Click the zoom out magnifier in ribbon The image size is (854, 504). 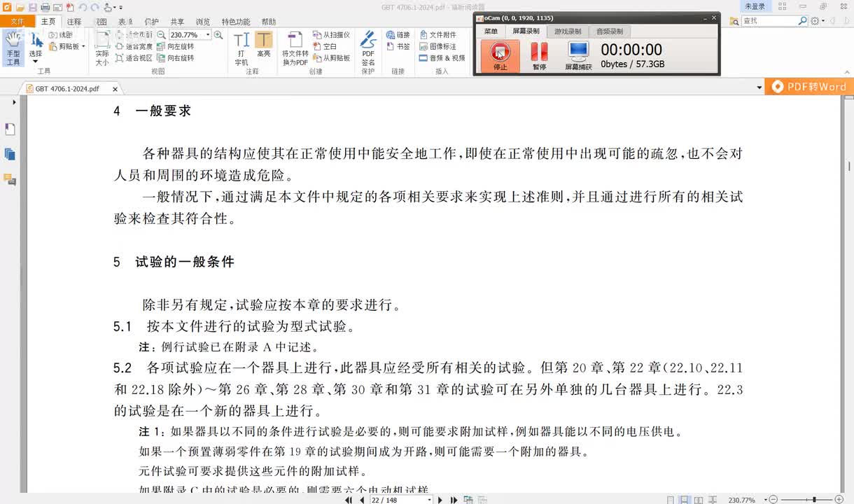coord(162,35)
